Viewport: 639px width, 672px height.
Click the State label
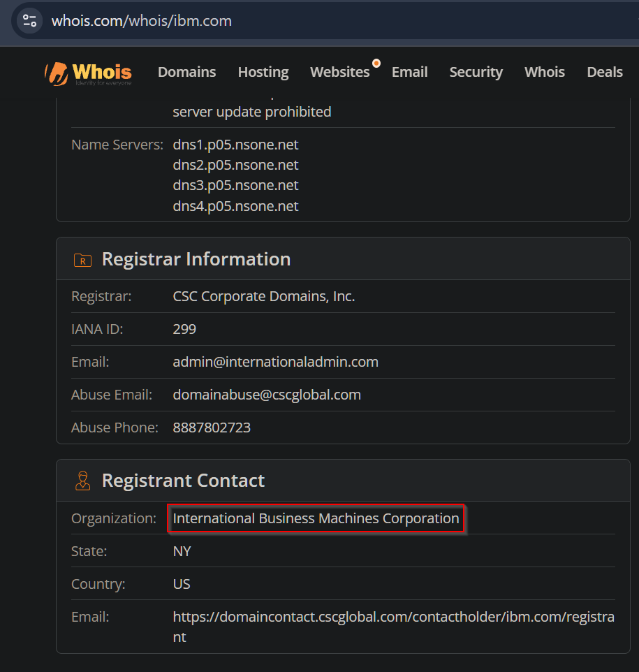click(89, 551)
